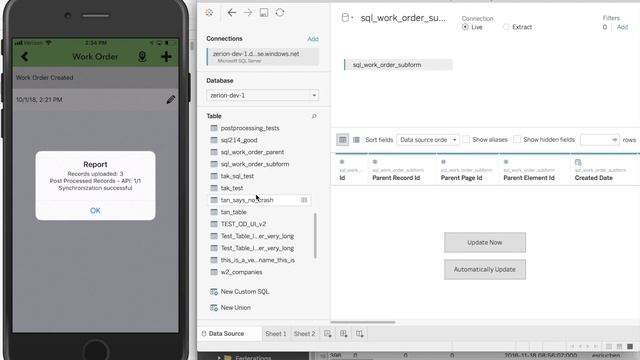The height and width of the screenshot is (360, 640).
Task: Tap OK in the Report dialog
Action: (95, 211)
